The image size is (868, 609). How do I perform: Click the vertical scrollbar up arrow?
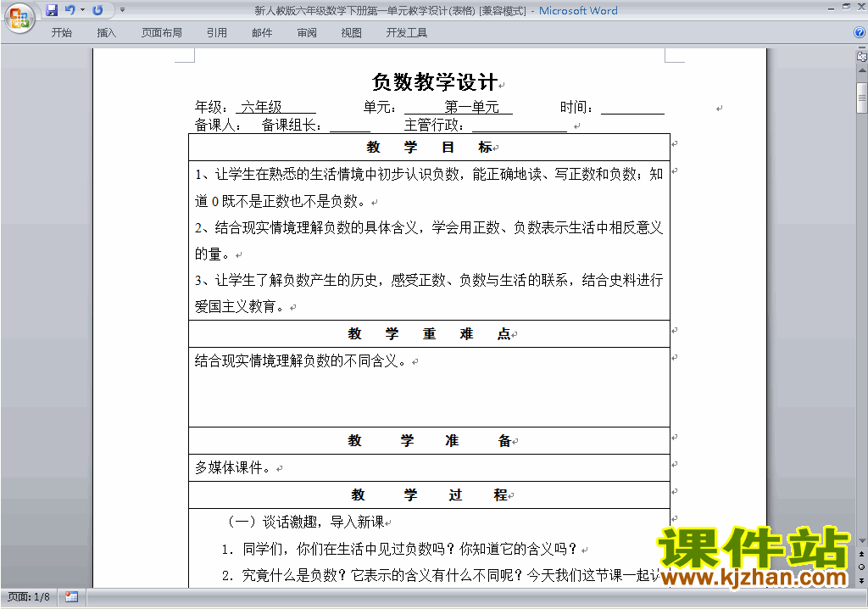[861, 71]
